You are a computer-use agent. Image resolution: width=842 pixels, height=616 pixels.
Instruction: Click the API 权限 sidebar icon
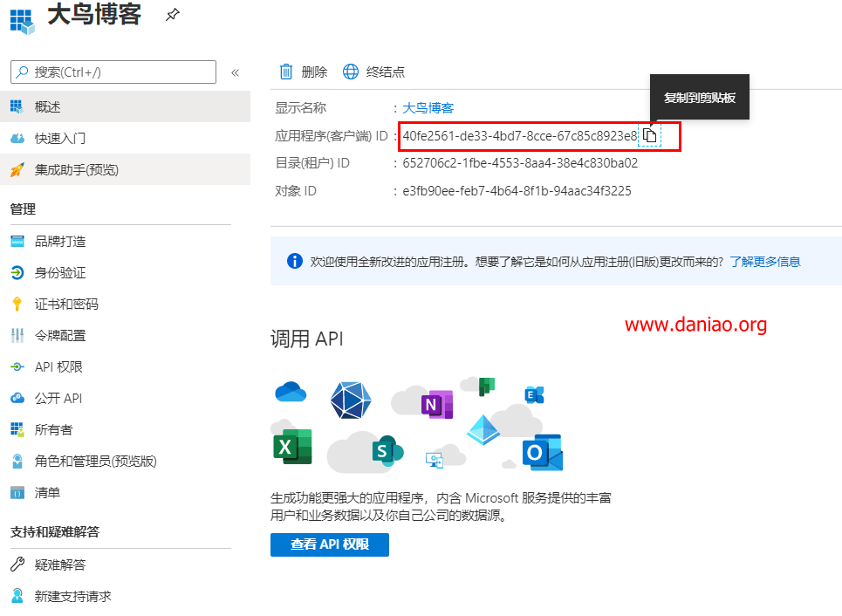pos(17,366)
